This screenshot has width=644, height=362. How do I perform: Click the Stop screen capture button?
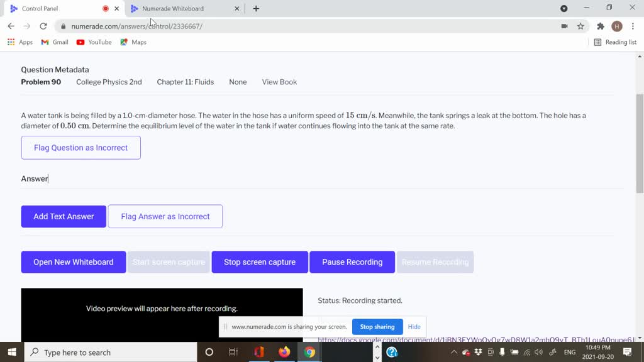pyautogui.click(x=260, y=262)
